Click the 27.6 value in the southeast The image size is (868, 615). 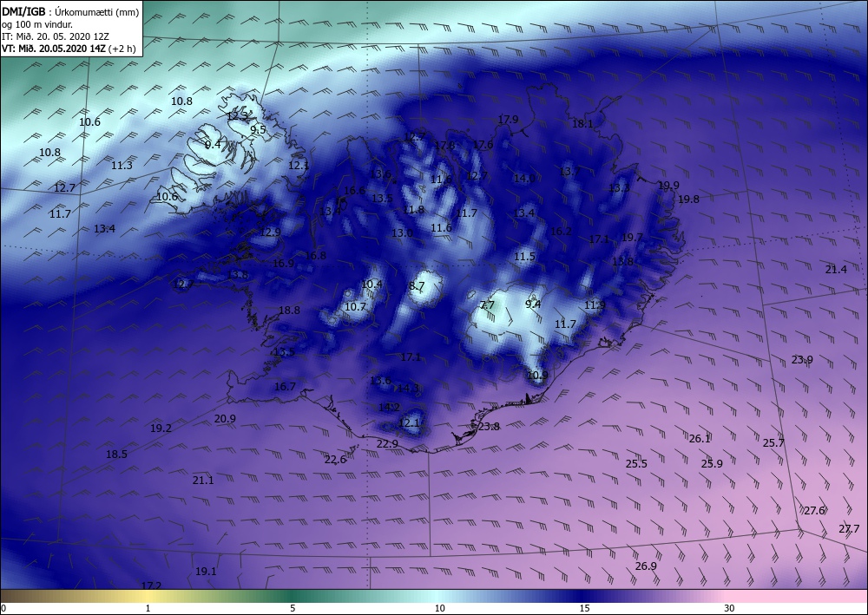814,510
